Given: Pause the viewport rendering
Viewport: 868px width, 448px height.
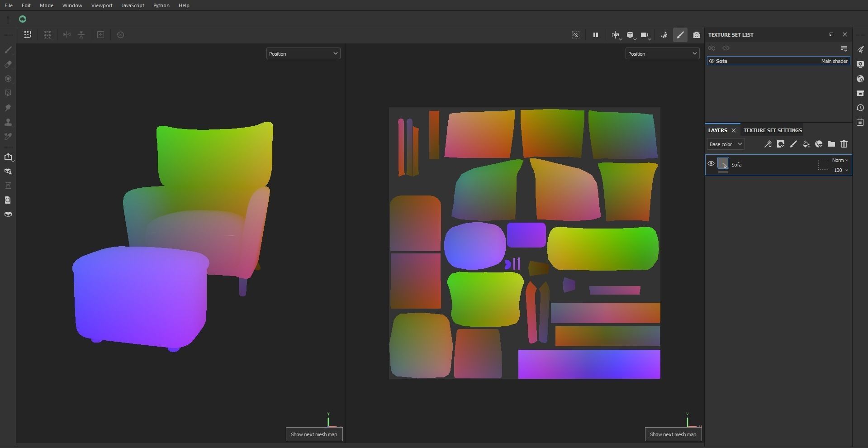Looking at the screenshot, I should coord(596,35).
